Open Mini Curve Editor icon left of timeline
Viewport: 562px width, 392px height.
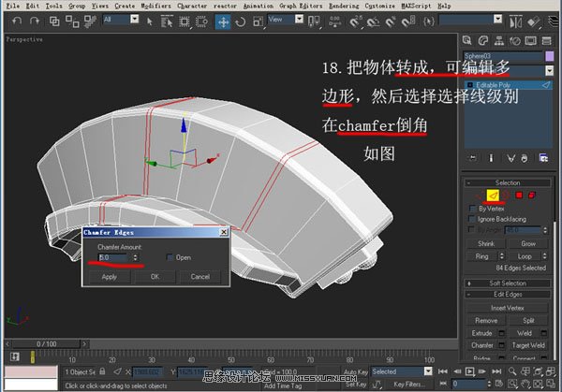tap(15, 356)
